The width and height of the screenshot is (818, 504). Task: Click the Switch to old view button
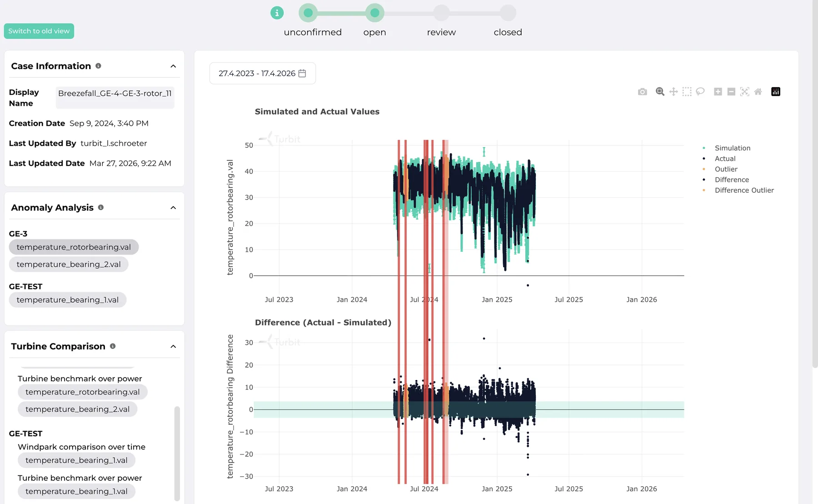tap(39, 31)
